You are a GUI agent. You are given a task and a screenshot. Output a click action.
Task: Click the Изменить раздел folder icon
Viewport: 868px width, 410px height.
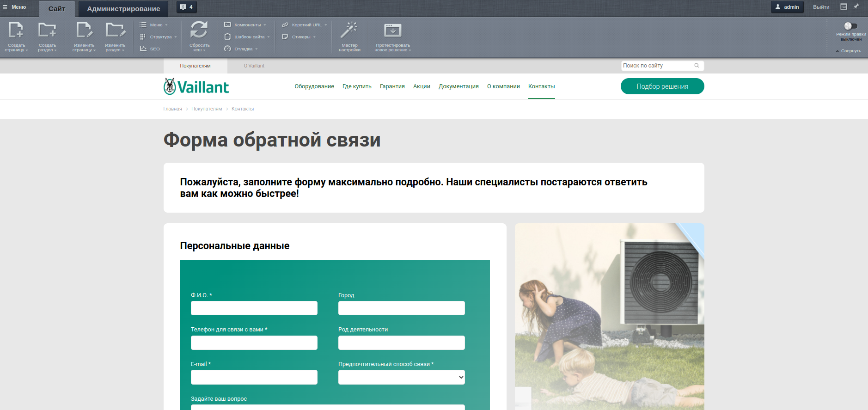pyautogui.click(x=115, y=30)
